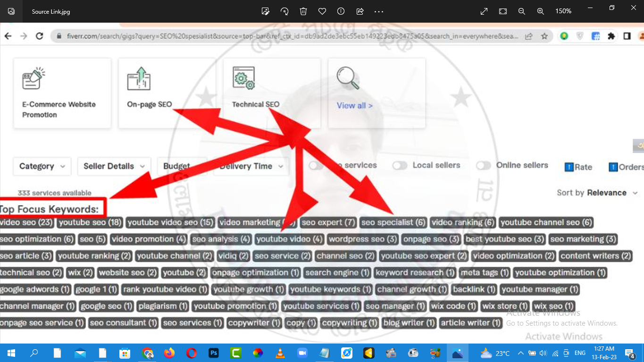Screen dimensions: 644x362
Task: Open Microsoft Store from the taskbar
Action: coord(125,353)
